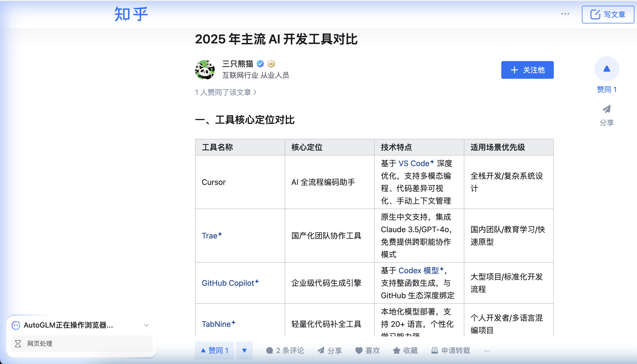Click heading 一、工具核心定位对比
Viewport: 637px width, 364px height.
[245, 120]
